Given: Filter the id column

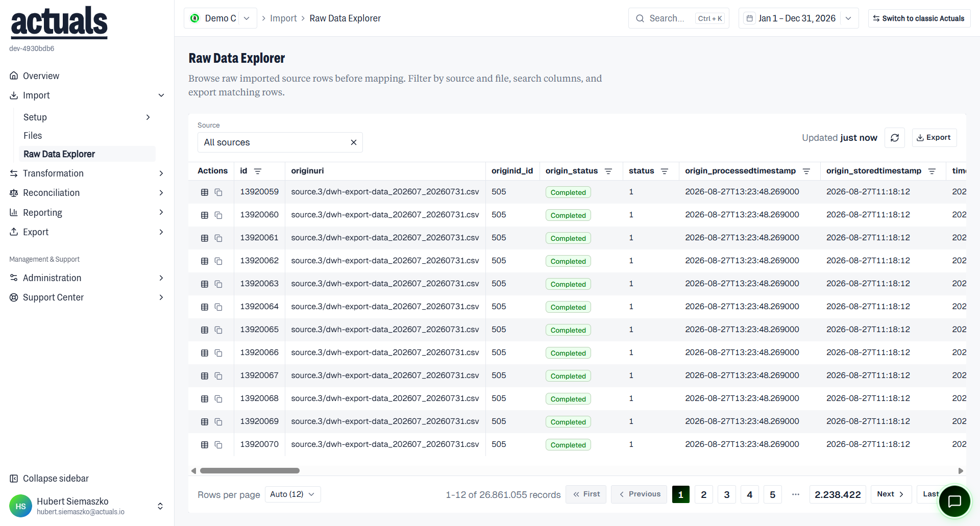Looking at the screenshot, I should click(x=258, y=171).
